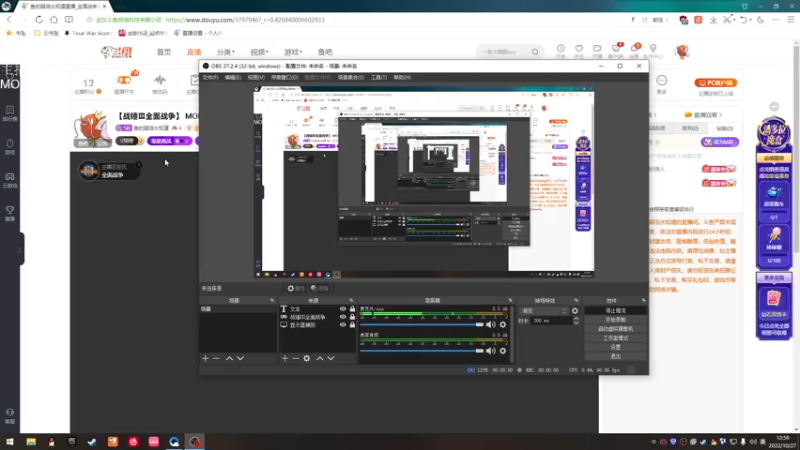Move the scene up in the Scenes panel
Viewport: 800px width, 450px height.
[230, 359]
